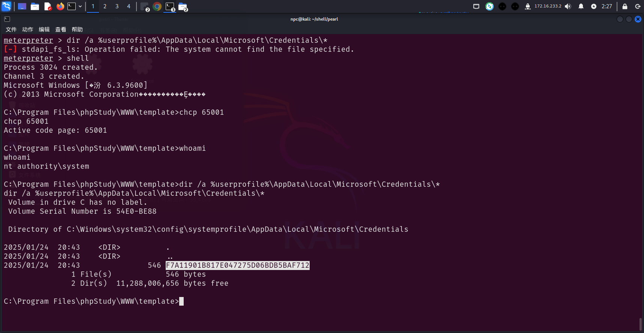Image resolution: width=644 pixels, height=333 pixels.
Task: Click the window title npc@kali: ~/shell/pearl
Action: point(314,19)
